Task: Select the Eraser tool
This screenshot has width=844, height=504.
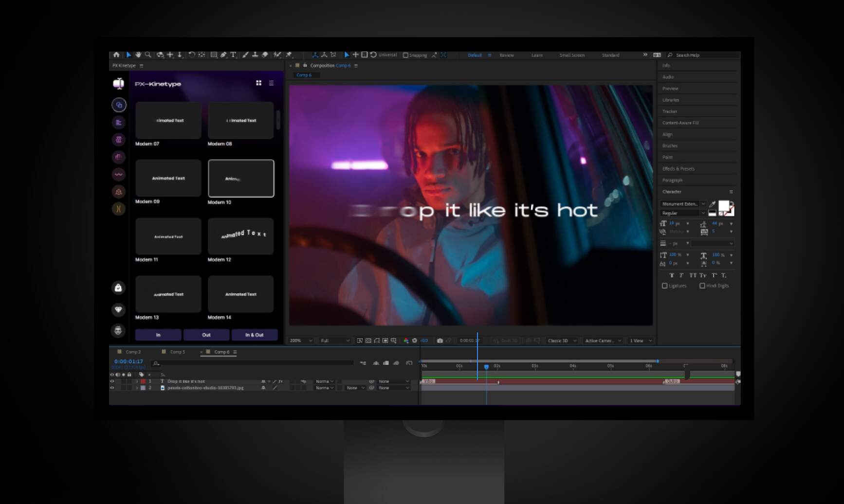Action: [265, 55]
